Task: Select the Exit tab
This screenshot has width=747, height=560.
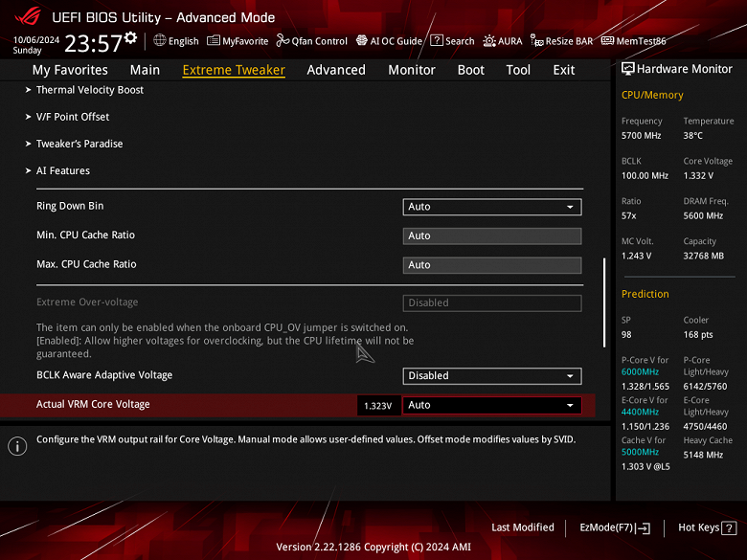Action: pos(563,70)
